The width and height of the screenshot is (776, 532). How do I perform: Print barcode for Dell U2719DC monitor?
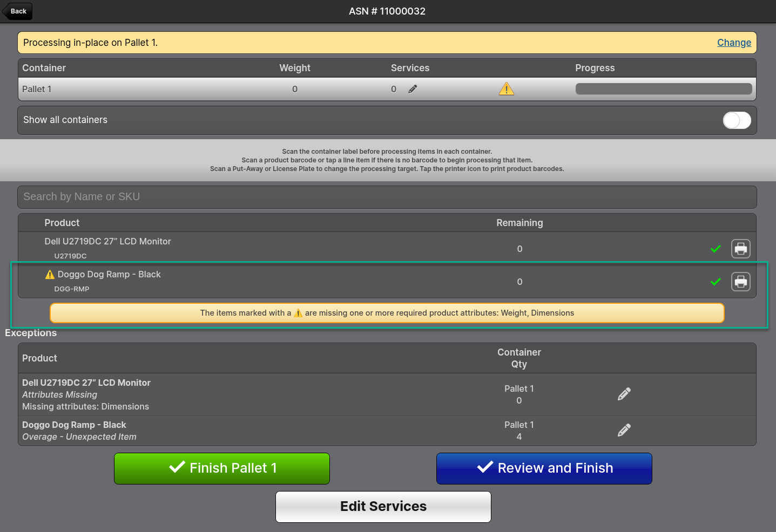coord(740,249)
